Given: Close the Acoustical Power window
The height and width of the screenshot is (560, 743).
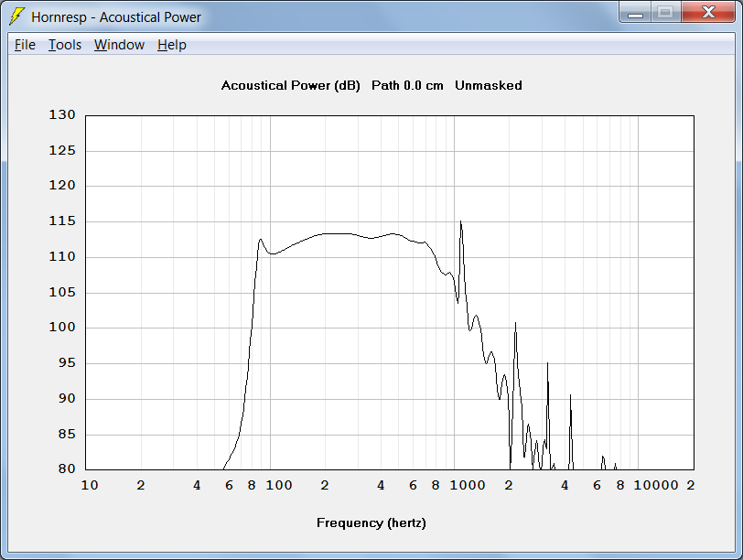Looking at the screenshot, I should 708,13.
